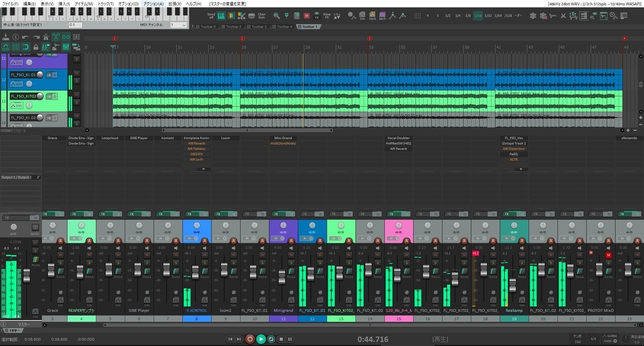This screenshot has width=644, height=346.
Task: Solo the K KONTROL mixer channel
Action: [x=204, y=262]
